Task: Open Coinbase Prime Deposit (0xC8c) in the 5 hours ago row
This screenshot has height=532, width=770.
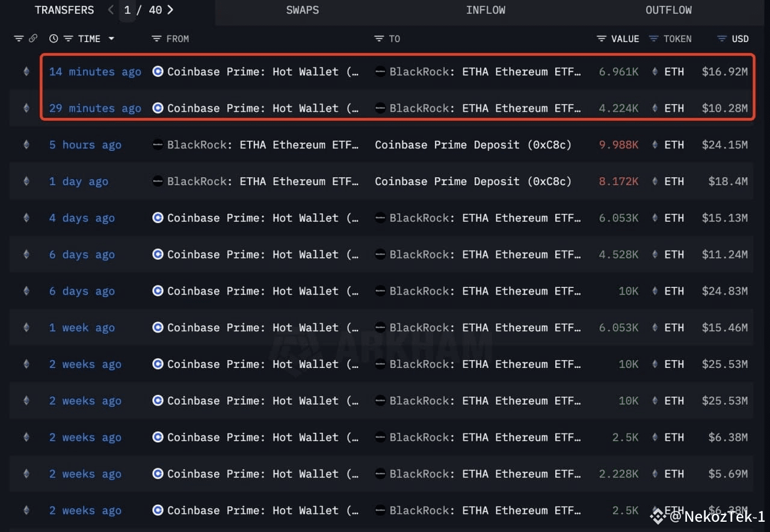Action: [473, 145]
